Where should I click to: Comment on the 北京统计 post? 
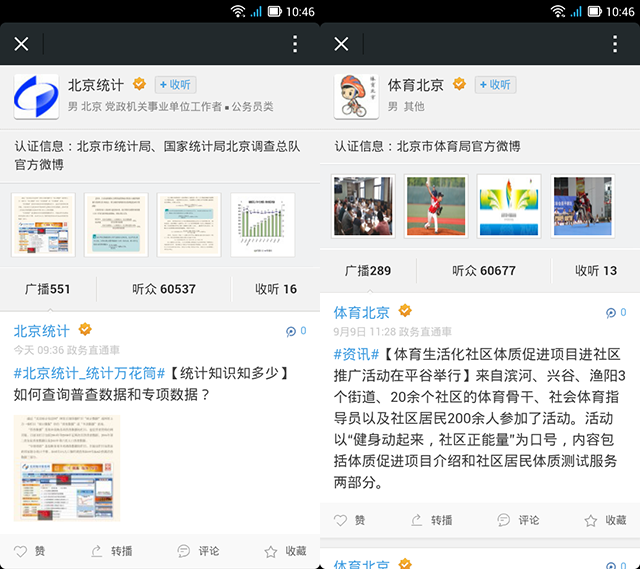point(198,551)
